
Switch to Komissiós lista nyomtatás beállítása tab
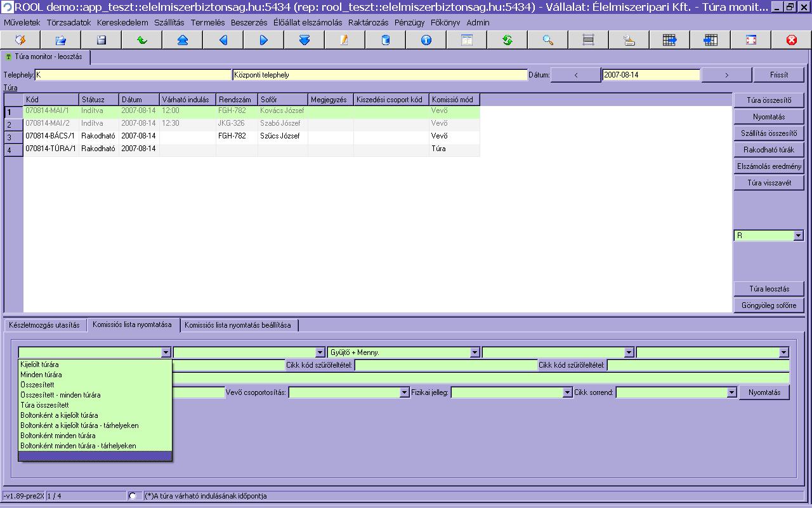[237, 325]
